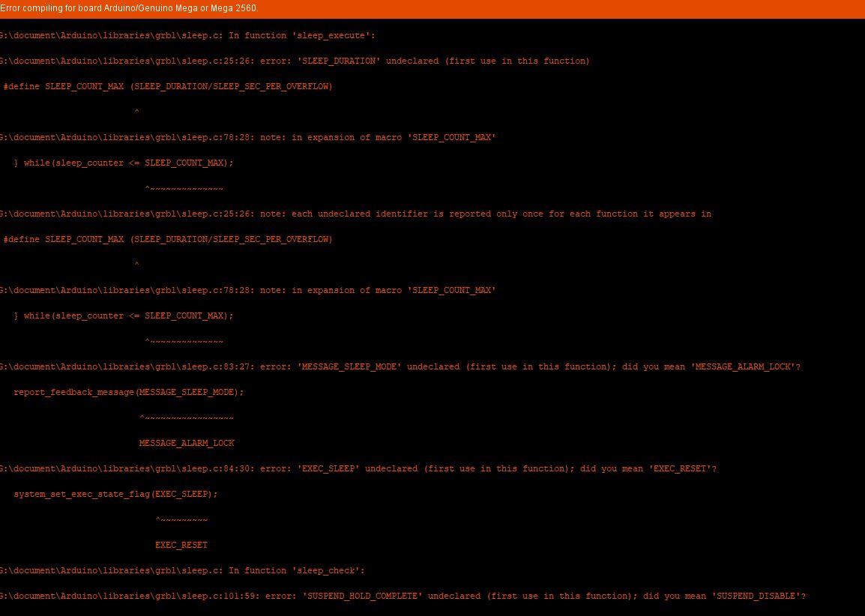Click the standalone EXEC_RESET suggestion line
Screen dimensions: 865x616
click(x=181, y=545)
